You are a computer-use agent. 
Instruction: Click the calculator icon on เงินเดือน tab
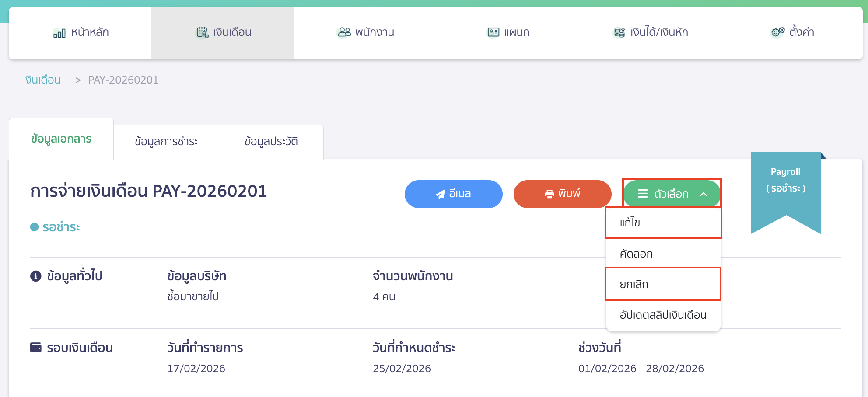click(x=202, y=31)
